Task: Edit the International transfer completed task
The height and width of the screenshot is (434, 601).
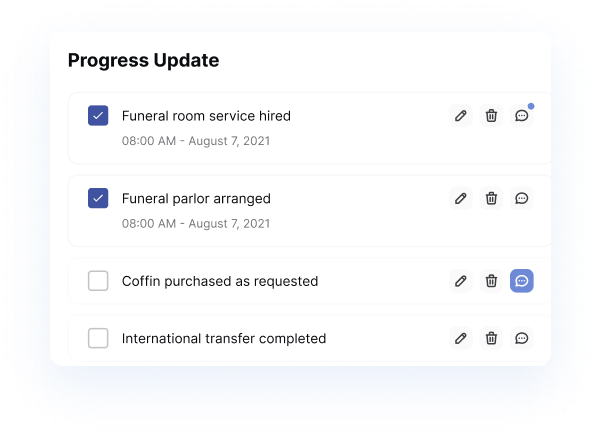Action: point(460,338)
